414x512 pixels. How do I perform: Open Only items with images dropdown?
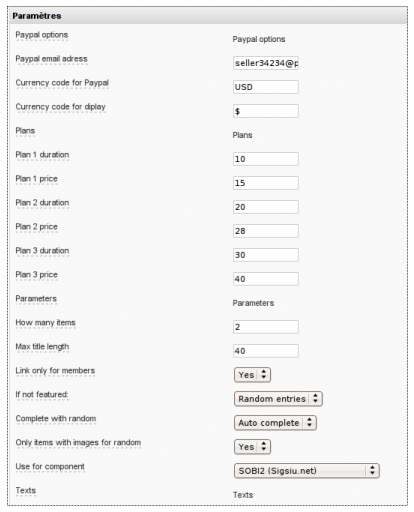(252, 447)
